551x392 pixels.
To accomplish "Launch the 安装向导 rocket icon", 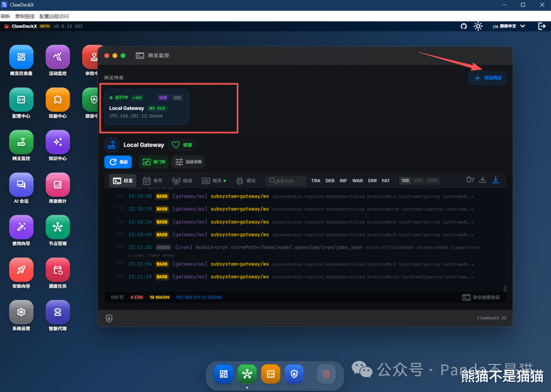I will (21, 270).
